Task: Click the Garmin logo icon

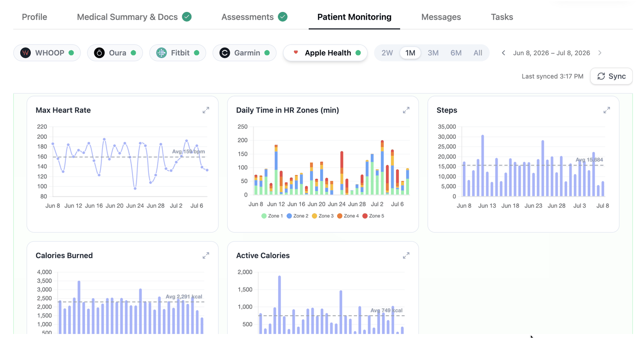Action: [224, 53]
